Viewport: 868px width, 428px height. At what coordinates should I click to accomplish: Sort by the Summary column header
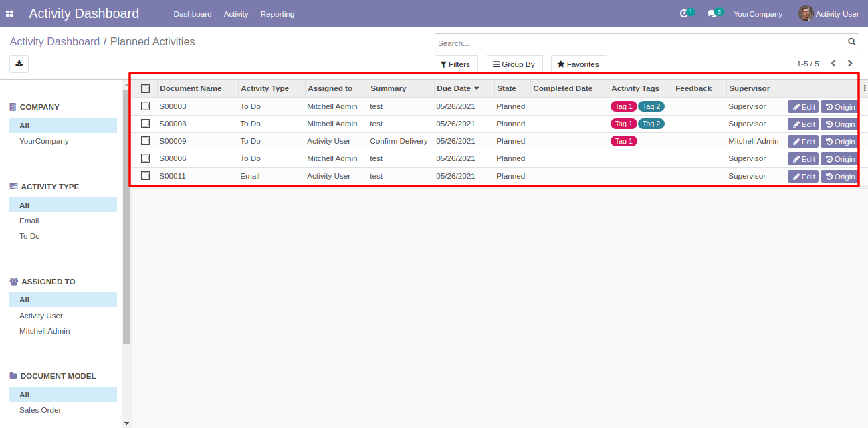pos(401,88)
